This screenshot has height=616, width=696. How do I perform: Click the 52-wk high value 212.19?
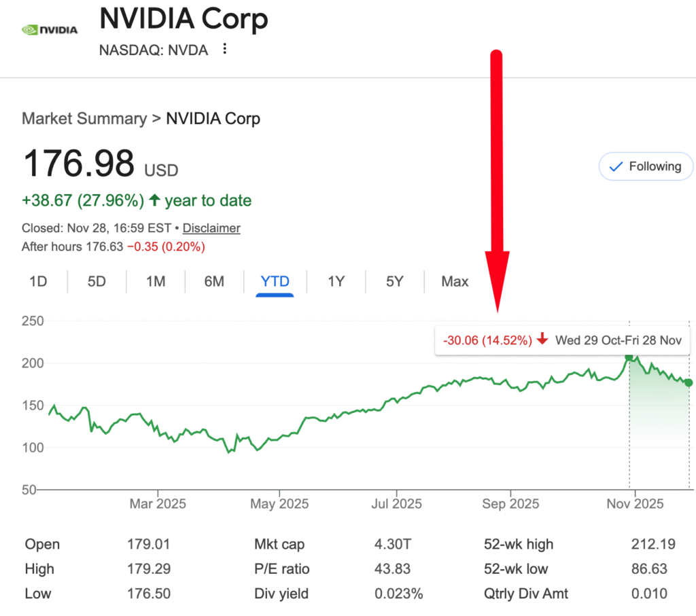point(649,545)
